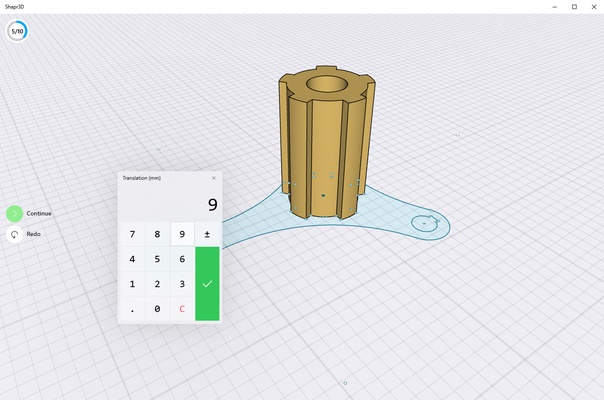604x400 pixels.
Task: Click the Redo circular arrow icon
Action: pos(15,234)
